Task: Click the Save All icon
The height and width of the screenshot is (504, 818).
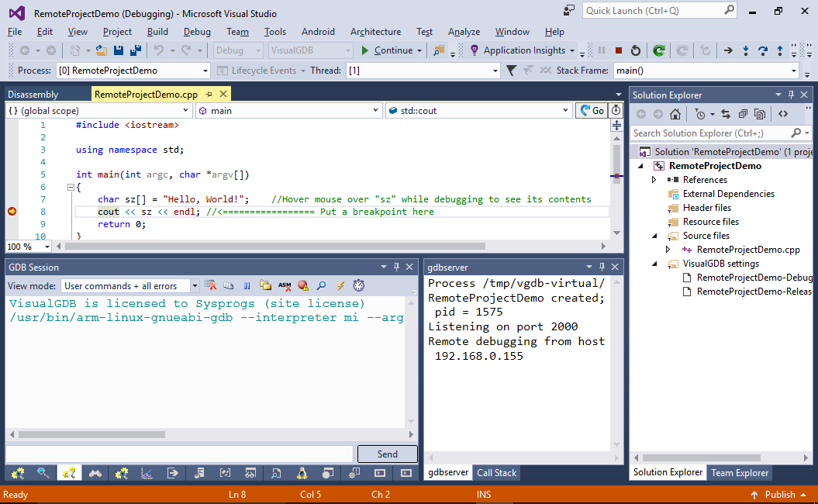Action: pyautogui.click(x=136, y=50)
